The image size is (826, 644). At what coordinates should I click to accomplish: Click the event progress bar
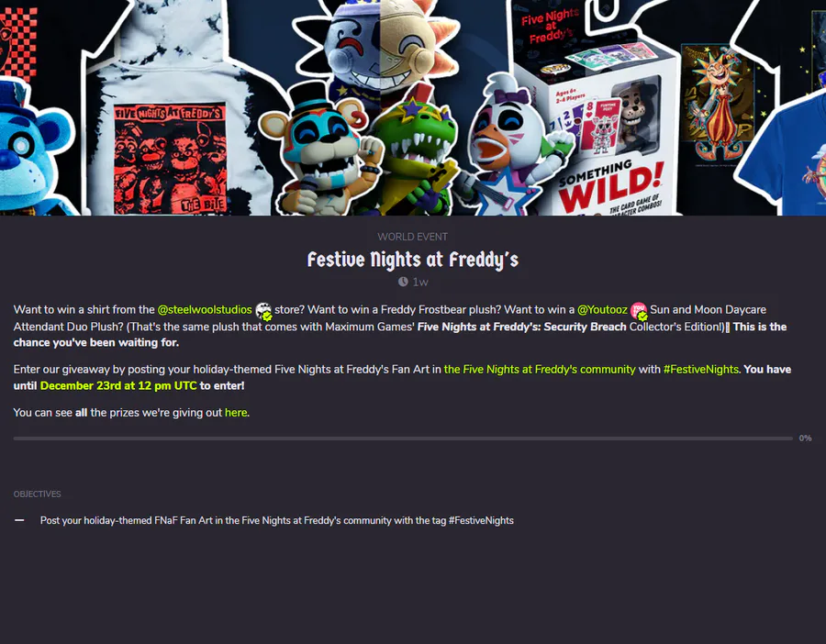pos(403,439)
